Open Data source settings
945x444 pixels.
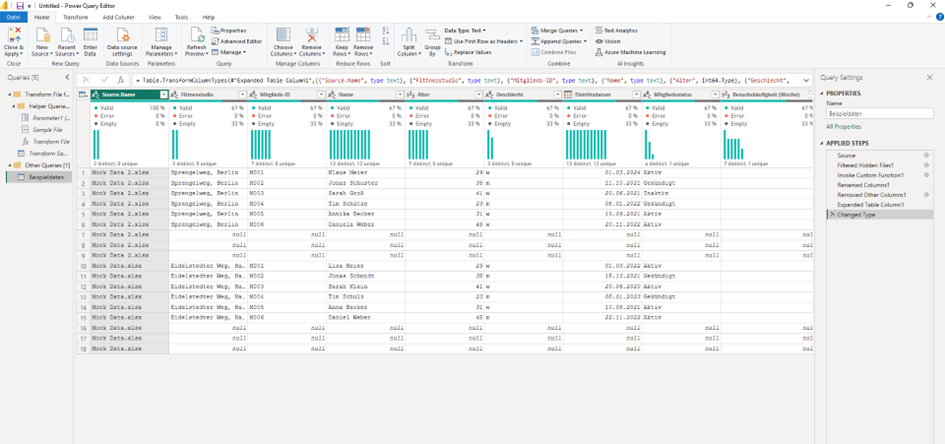122,42
